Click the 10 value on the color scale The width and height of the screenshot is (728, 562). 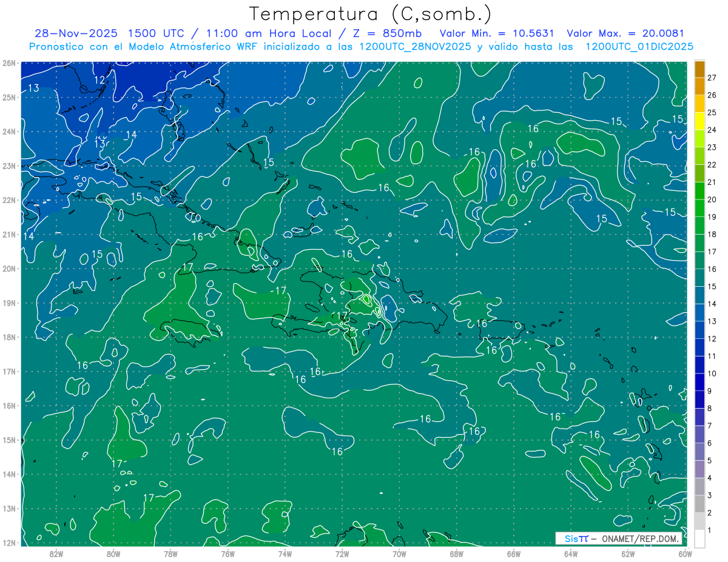point(712,373)
